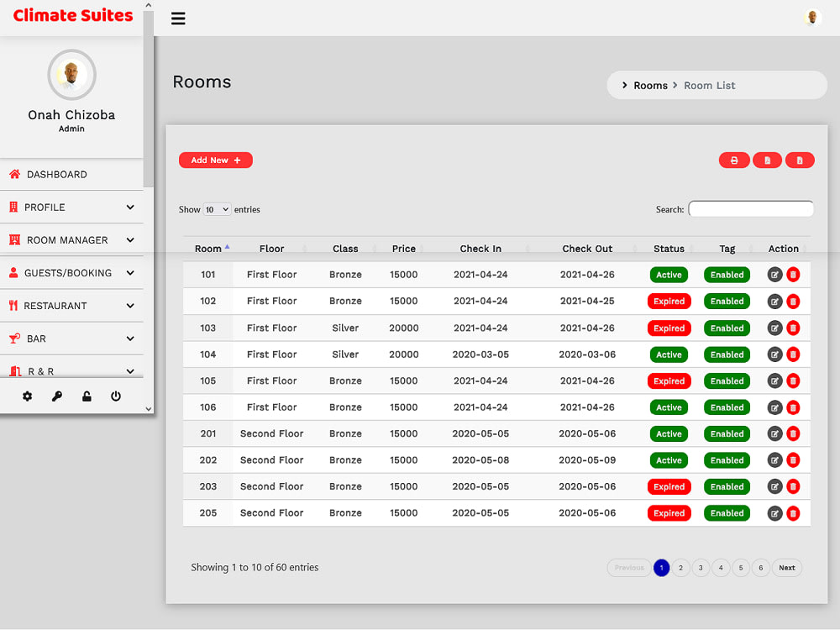Screen dimensions: 840x630
Task: Sort table by Status column
Action: pos(669,249)
